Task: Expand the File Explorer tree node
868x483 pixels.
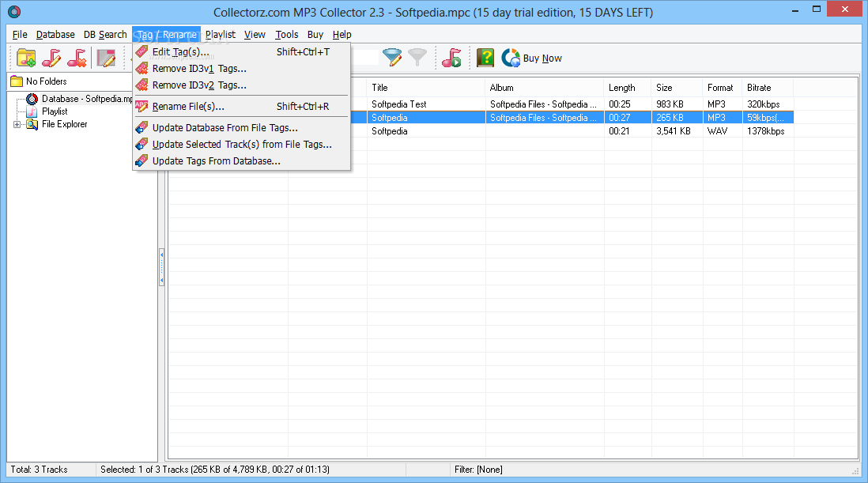Action: tap(17, 124)
